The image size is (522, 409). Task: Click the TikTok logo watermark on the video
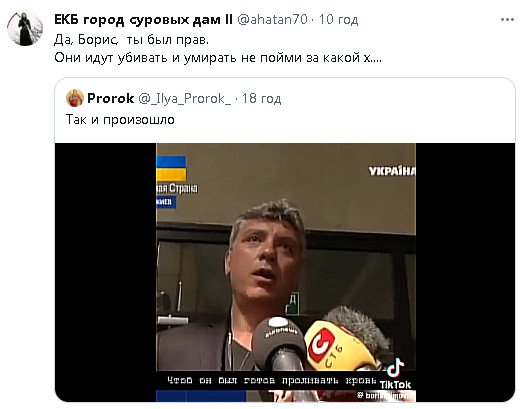click(396, 374)
